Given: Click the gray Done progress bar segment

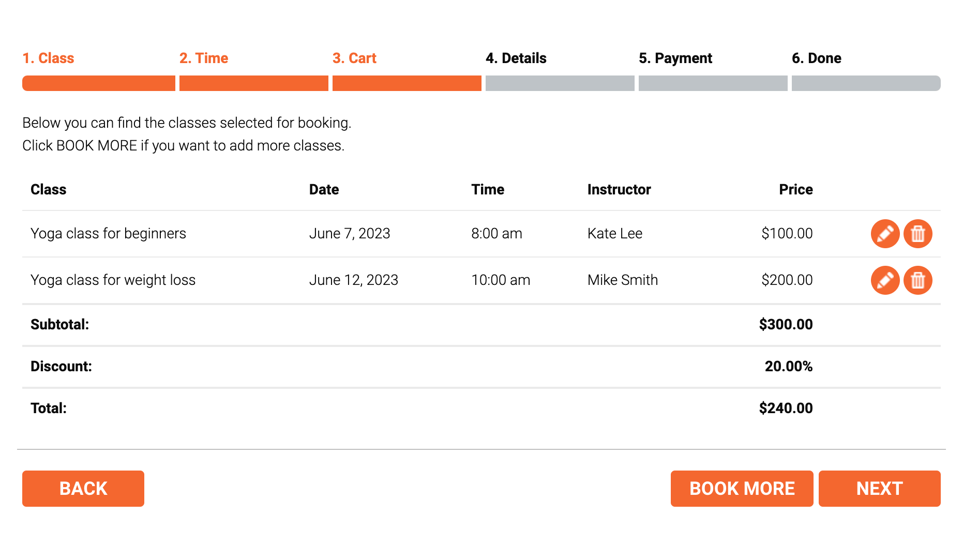Looking at the screenshot, I should point(866,83).
